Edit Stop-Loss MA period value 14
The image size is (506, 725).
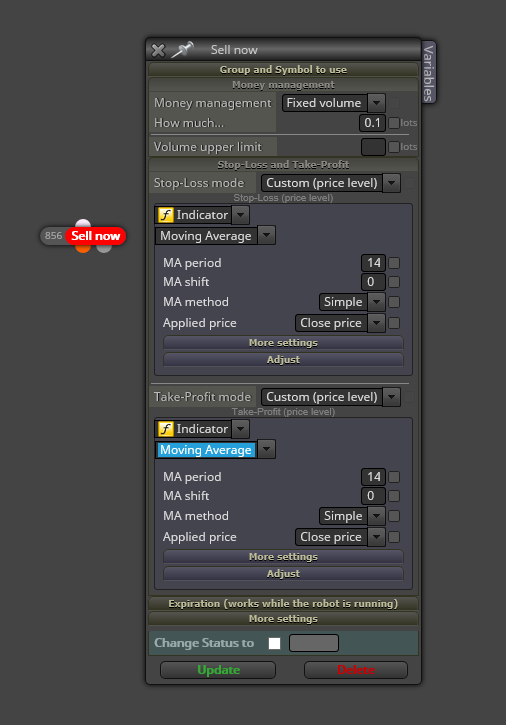[x=373, y=263]
